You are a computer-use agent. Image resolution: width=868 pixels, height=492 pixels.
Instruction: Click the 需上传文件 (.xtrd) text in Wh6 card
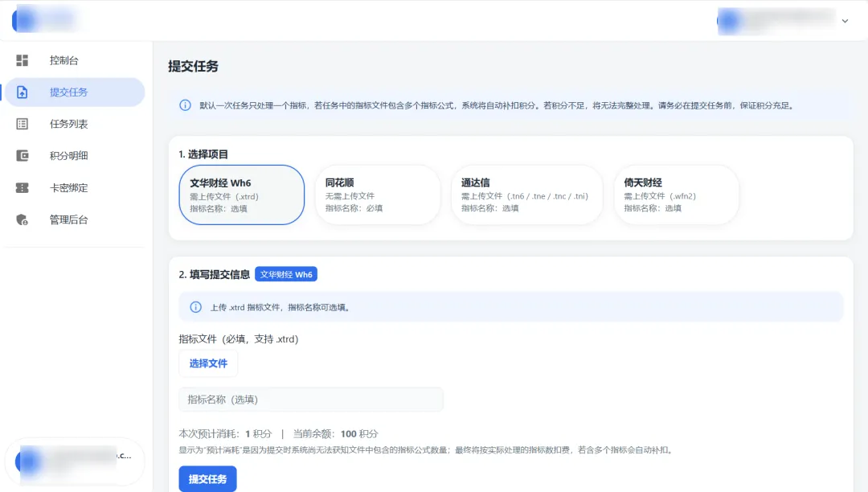[224, 196]
